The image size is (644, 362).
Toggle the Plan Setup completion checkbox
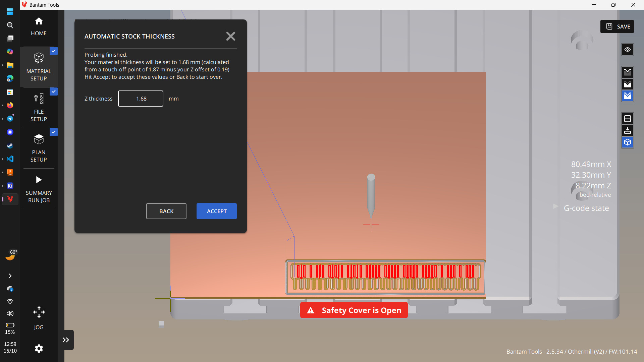pyautogui.click(x=54, y=132)
